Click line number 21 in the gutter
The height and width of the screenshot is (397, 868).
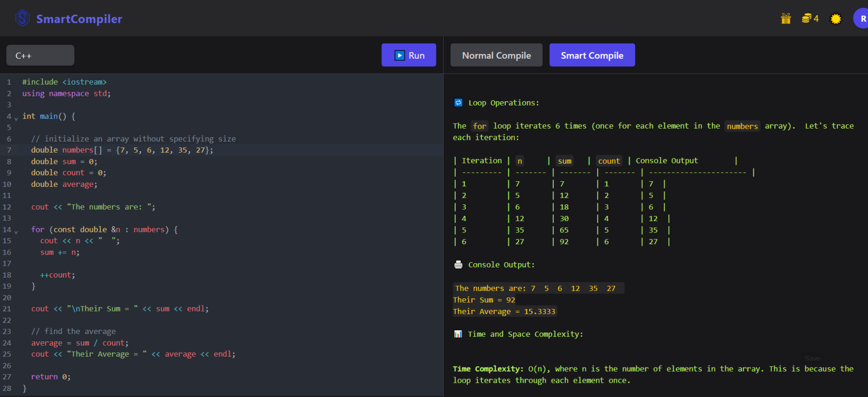[7, 309]
